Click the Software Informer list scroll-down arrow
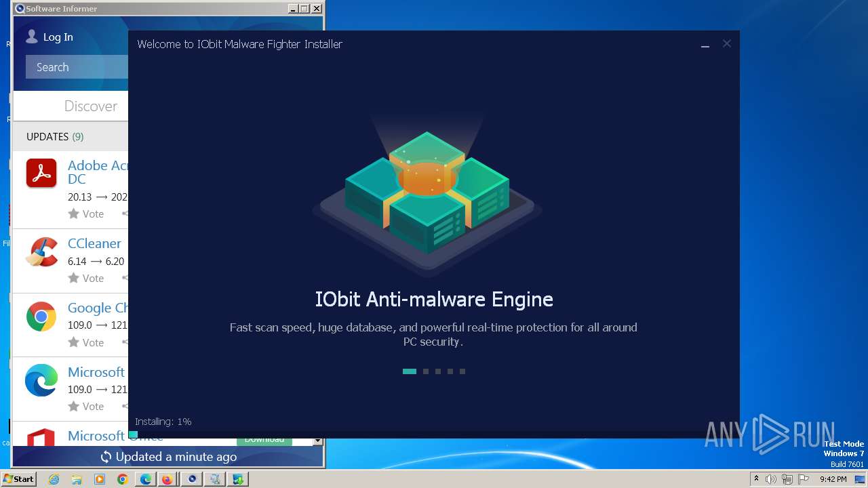This screenshot has height=488, width=868. point(317,441)
